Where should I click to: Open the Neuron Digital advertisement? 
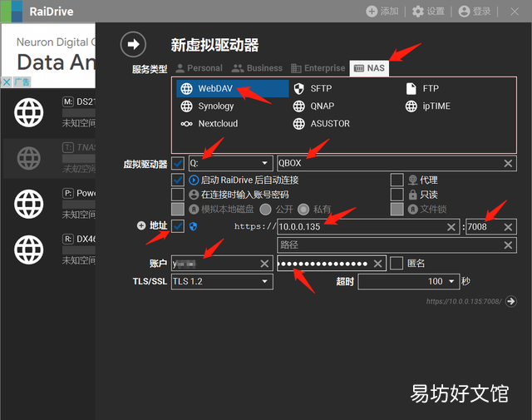[x=48, y=54]
